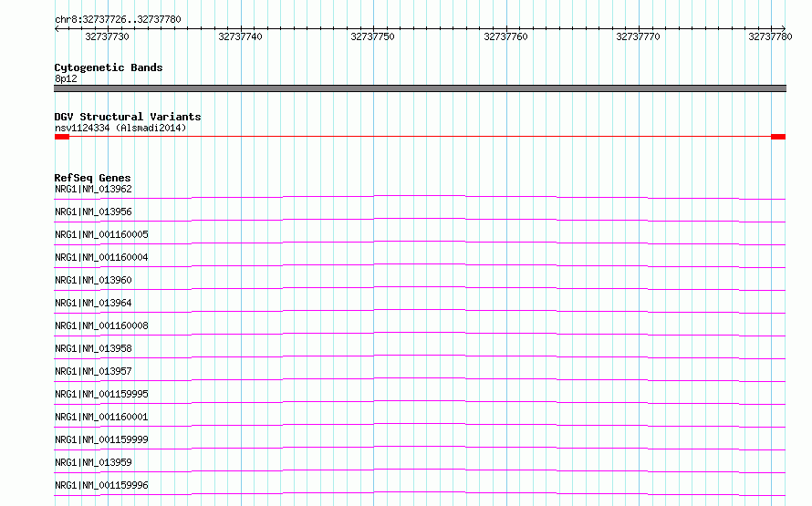812x506 pixels.
Task: Click ruler position 32737760
Action: pos(506,36)
